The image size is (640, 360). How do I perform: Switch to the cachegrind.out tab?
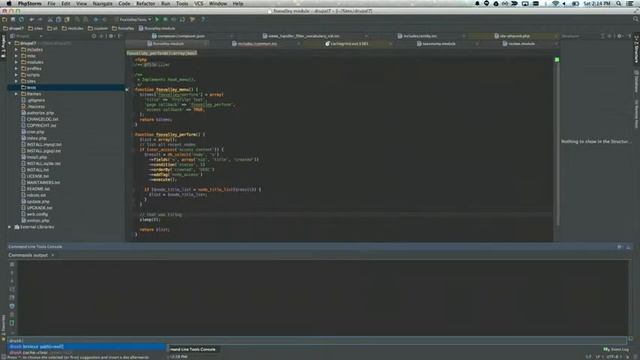[349, 44]
